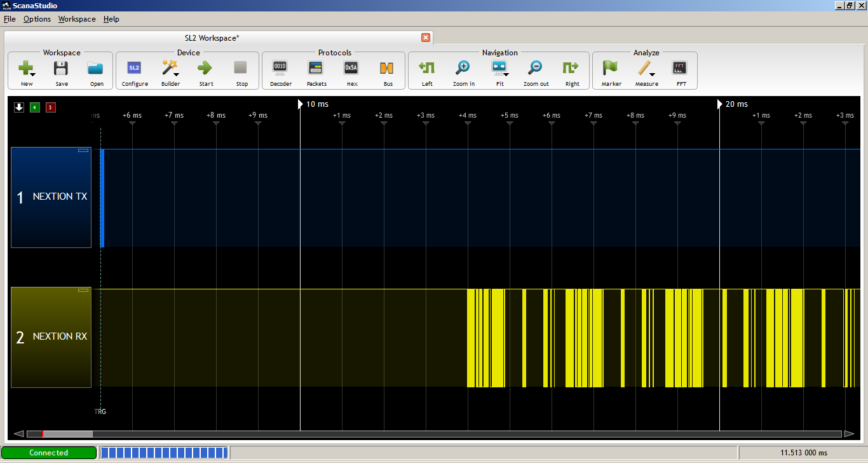Place a Marker flag on the signal
The width and height of the screenshot is (868, 463).
click(x=611, y=67)
